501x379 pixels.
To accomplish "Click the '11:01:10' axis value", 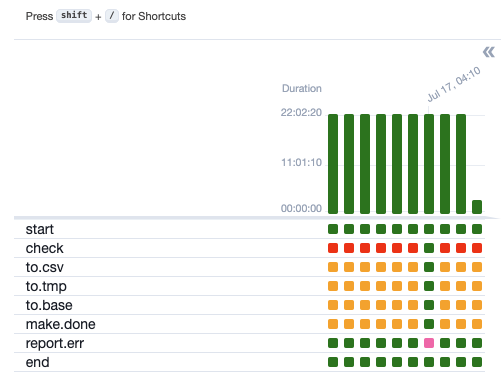I will tap(301, 163).
